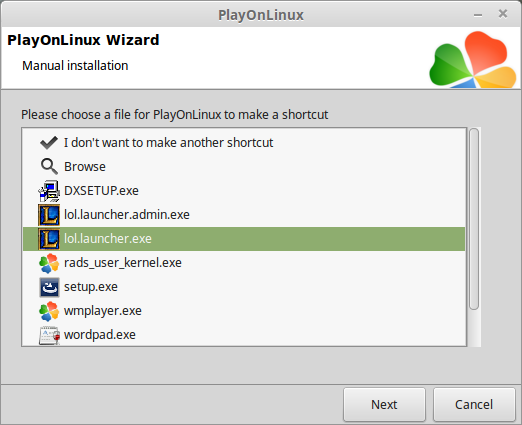Select the rads_user_kernel.exe clover icon
Image resolution: width=522 pixels, height=425 pixels.
click(49, 263)
